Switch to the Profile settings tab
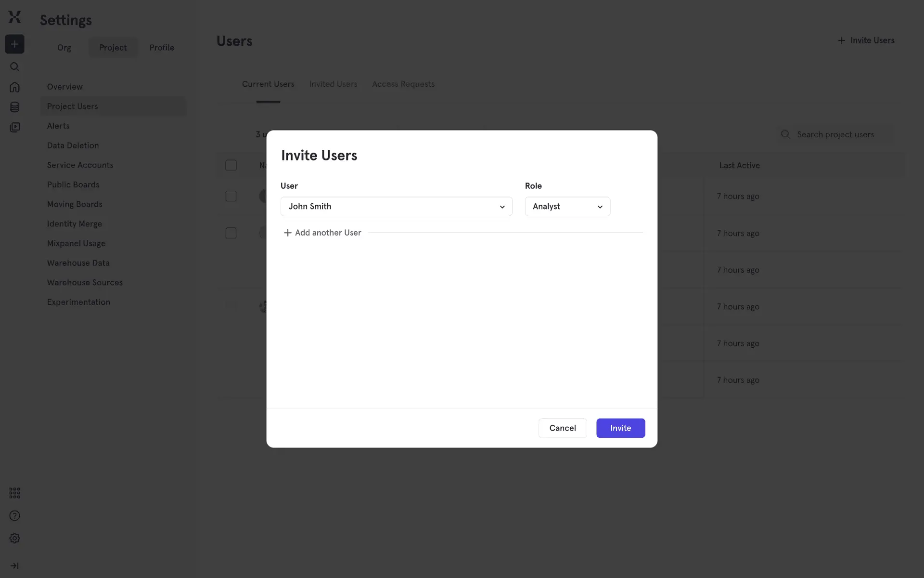 pyautogui.click(x=162, y=48)
